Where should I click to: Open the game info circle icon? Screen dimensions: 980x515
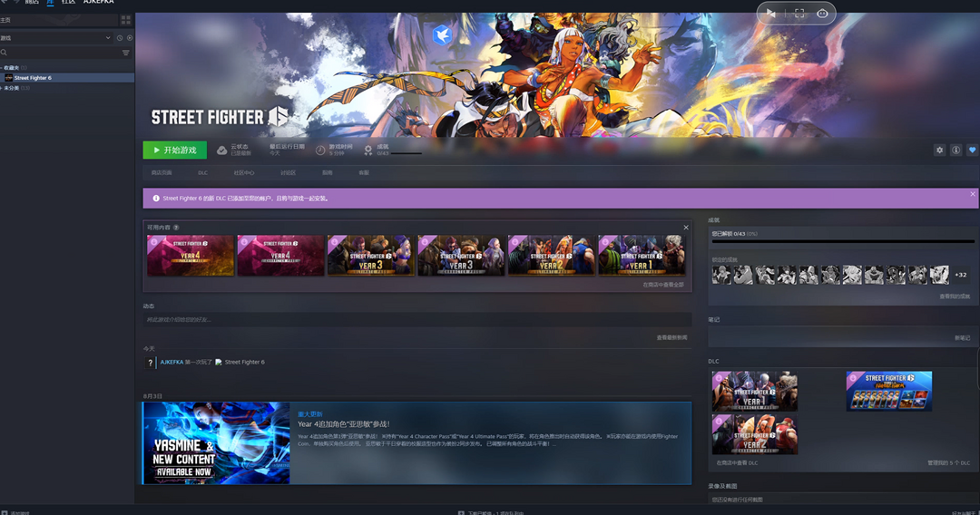pos(955,150)
